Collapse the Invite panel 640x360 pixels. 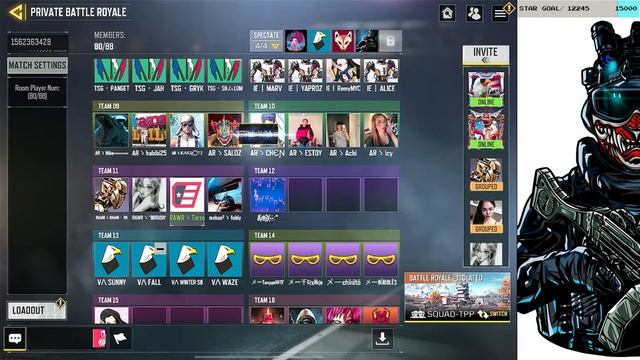click(486, 55)
